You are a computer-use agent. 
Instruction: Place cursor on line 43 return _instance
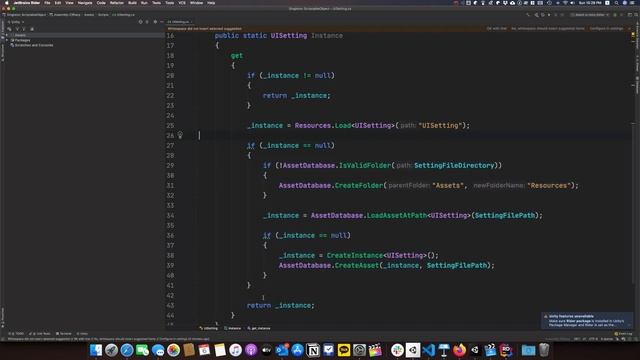tap(280, 305)
